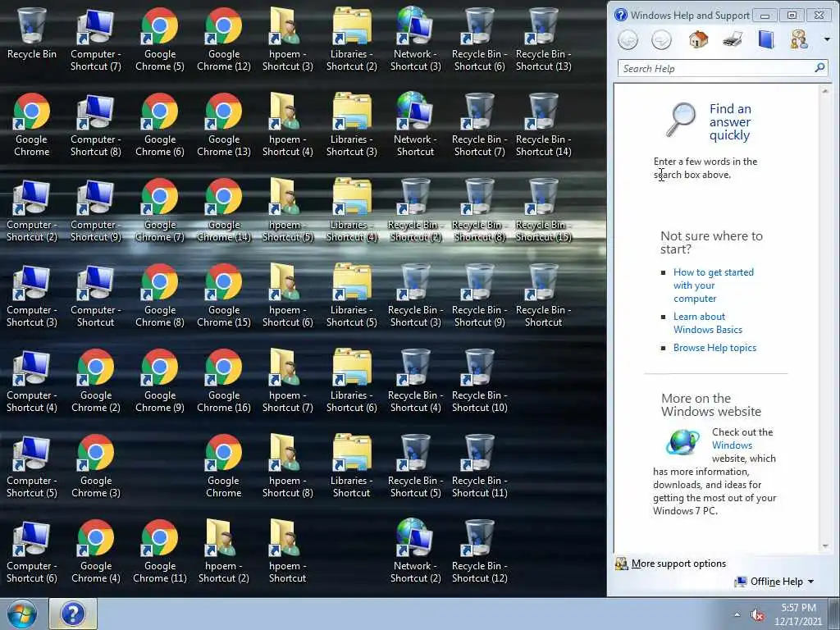Image resolution: width=840 pixels, height=630 pixels.
Task: Click the Forward arrow in Windows Help
Action: pyautogui.click(x=662, y=40)
